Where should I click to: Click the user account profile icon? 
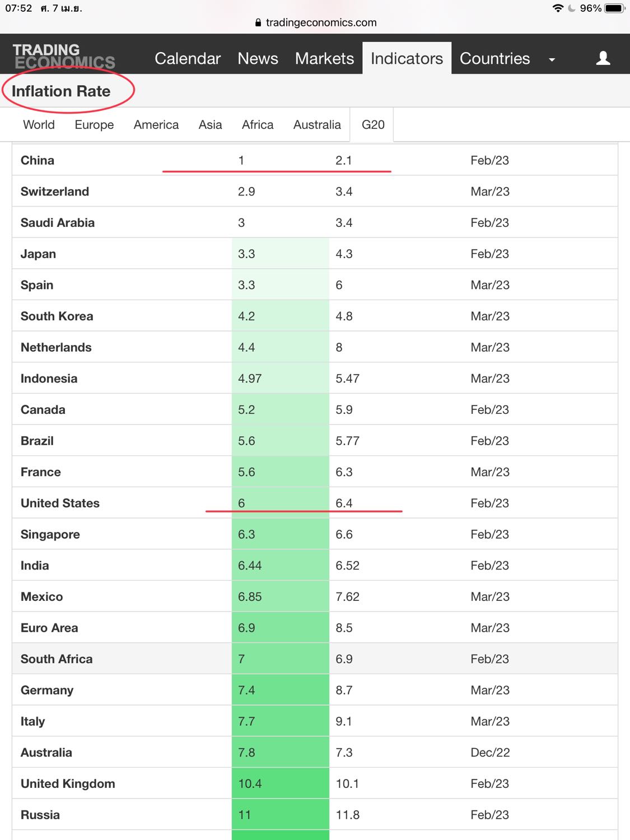(603, 58)
